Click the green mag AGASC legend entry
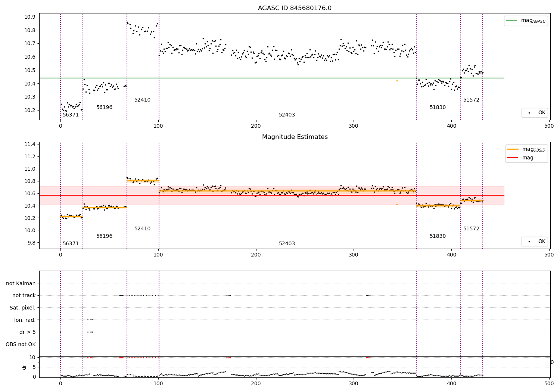Screen dimensions: 560x392 (x=526, y=21)
